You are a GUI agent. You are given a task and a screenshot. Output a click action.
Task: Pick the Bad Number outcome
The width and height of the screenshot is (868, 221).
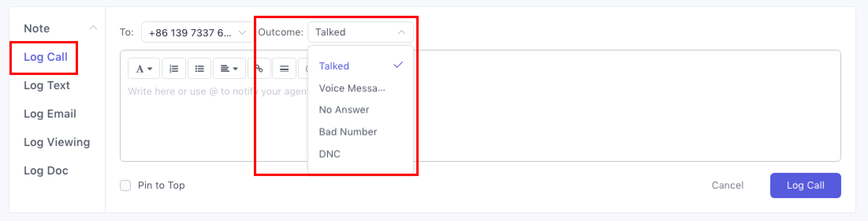348,132
